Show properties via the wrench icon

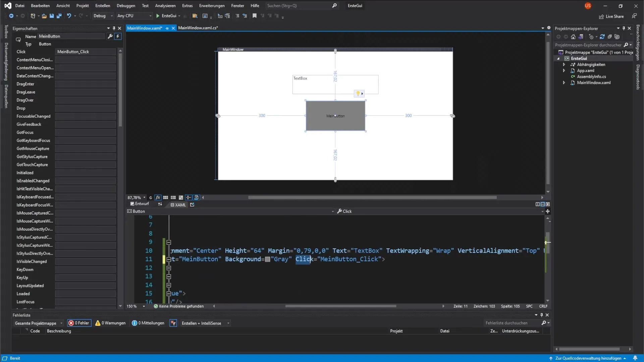coord(110,36)
